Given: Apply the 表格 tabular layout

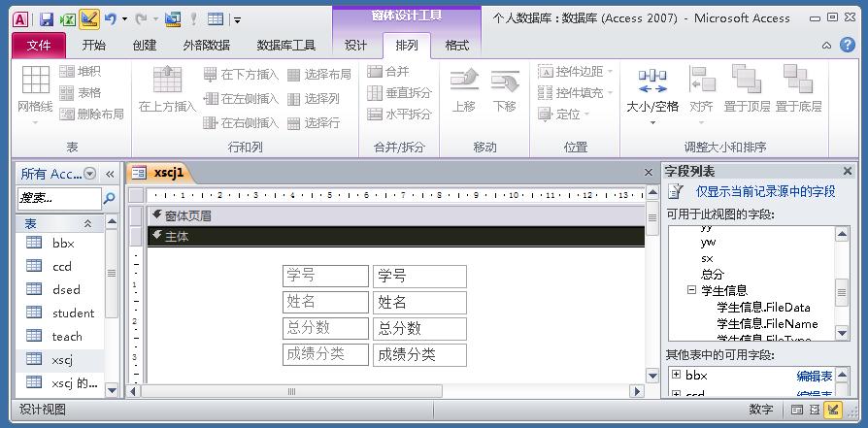Looking at the screenshot, I should tap(81, 92).
